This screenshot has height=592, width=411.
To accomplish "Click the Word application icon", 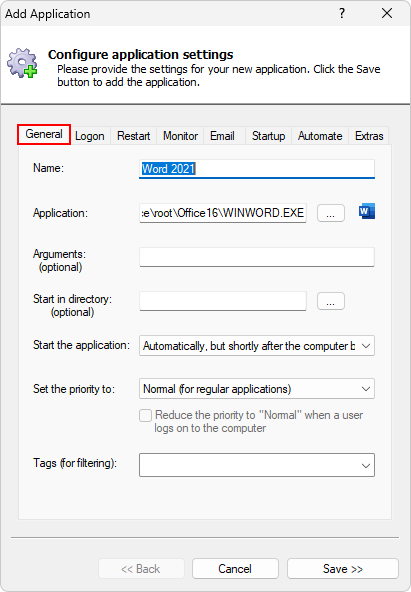I will pos(366,212).
